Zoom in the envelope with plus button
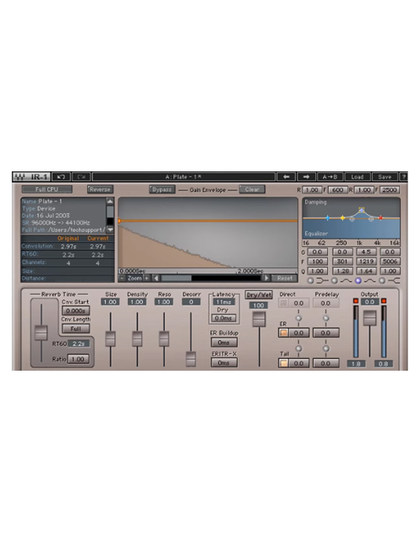The width and height of the screenshot is (420, 560). coord(147,278)
